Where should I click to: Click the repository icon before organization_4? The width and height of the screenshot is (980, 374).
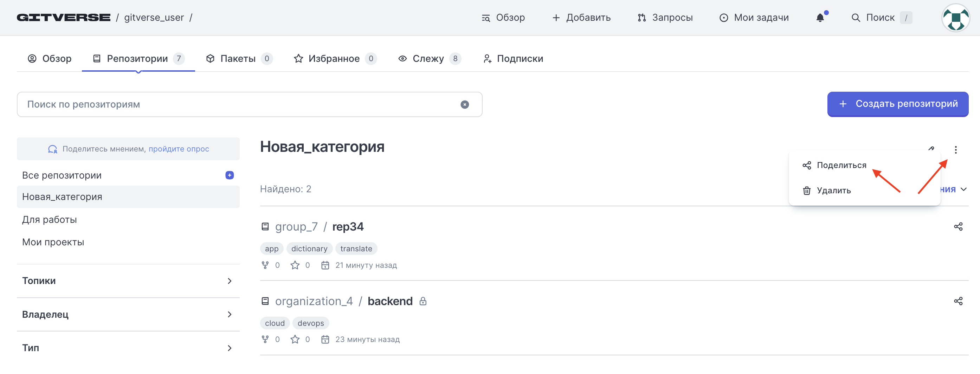(265, 301)
